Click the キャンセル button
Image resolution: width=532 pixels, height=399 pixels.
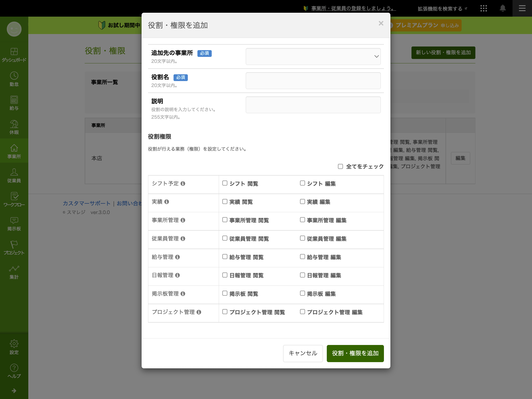(x=303, y=353)
